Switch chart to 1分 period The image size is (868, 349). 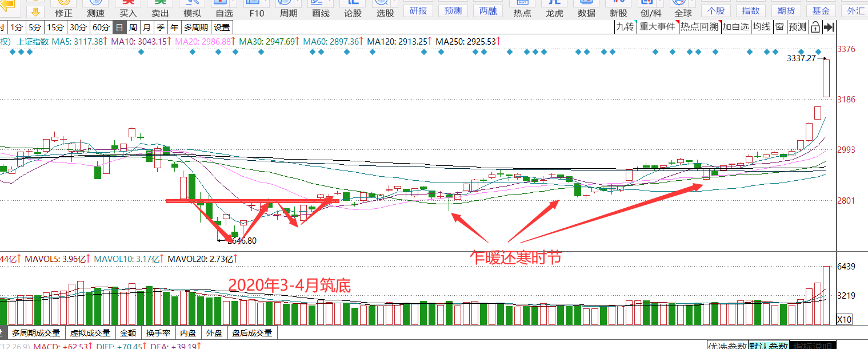[17, 27]
